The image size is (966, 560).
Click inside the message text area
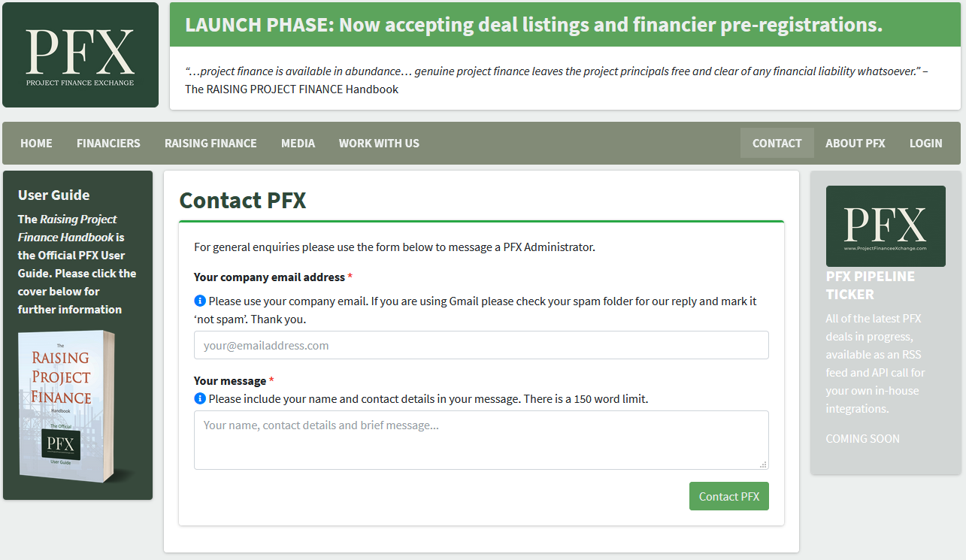coord(481,440)
